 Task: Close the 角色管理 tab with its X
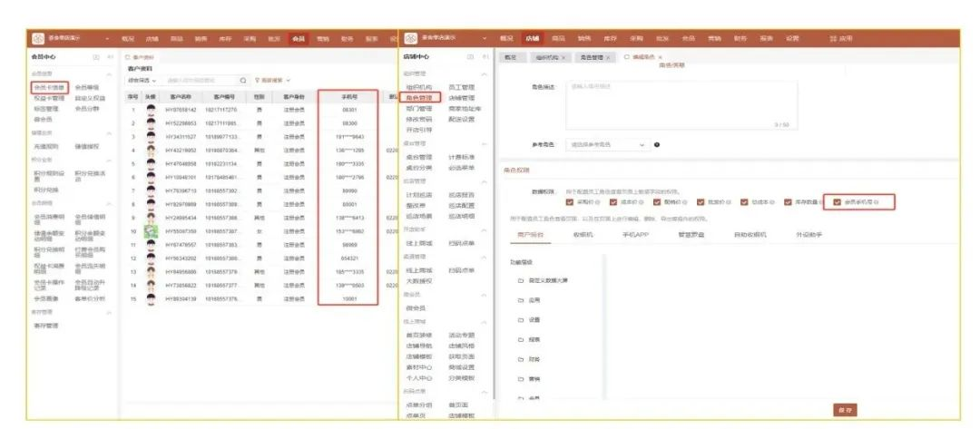click(x=613, y=57)
